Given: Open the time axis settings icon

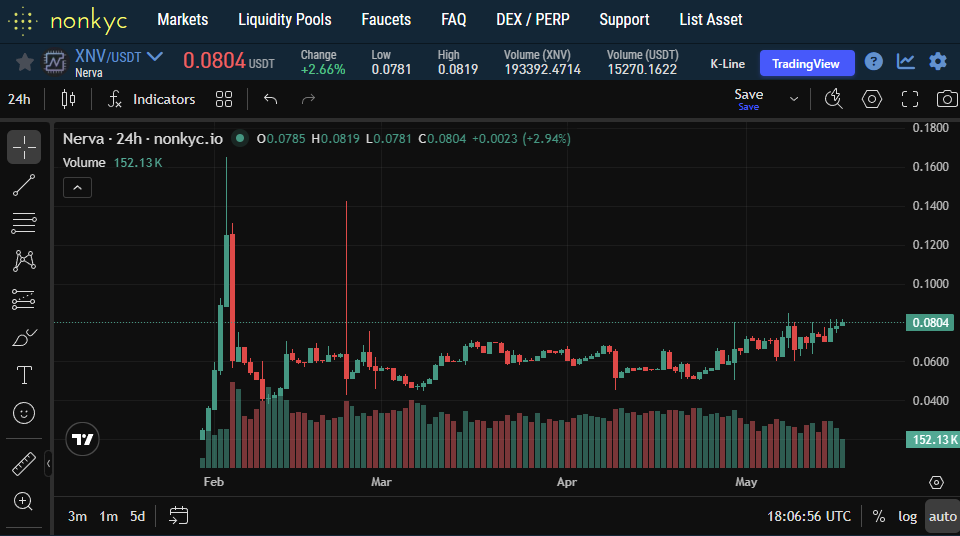Looking at the screenshot, I should 936,482.
